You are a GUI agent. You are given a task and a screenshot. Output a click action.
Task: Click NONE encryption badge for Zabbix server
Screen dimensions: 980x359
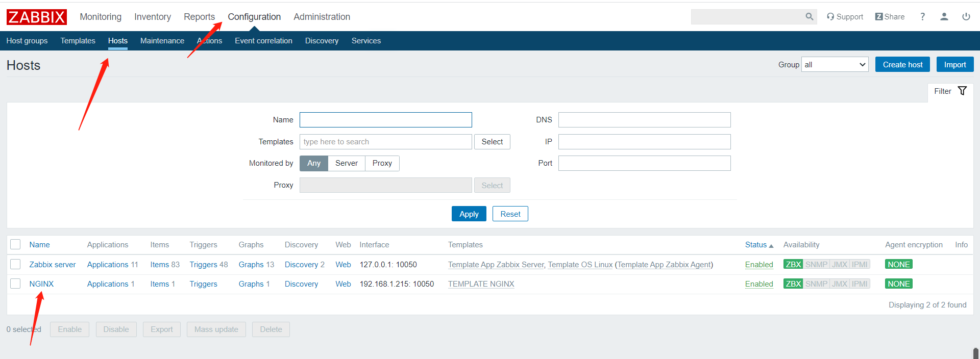(899, 265)
